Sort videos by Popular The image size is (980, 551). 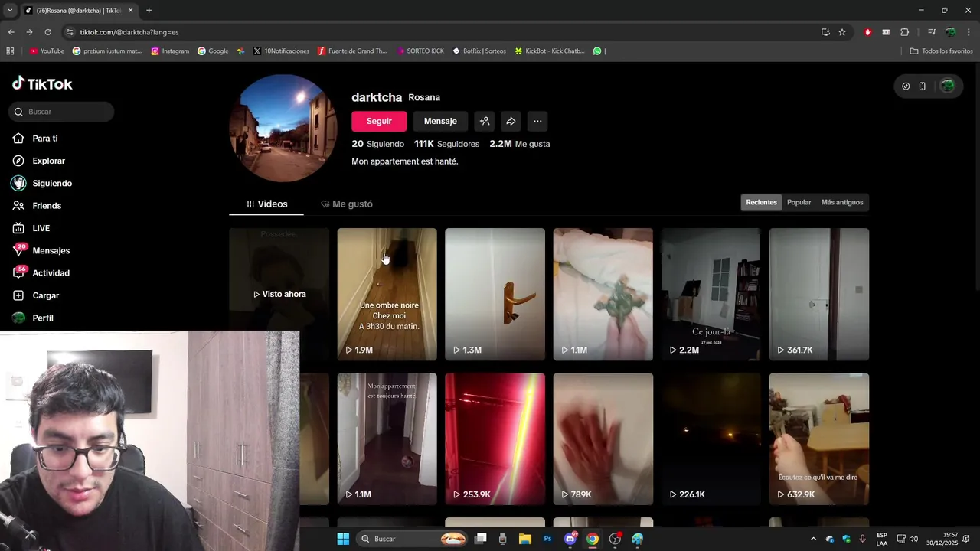coord(799,203)
